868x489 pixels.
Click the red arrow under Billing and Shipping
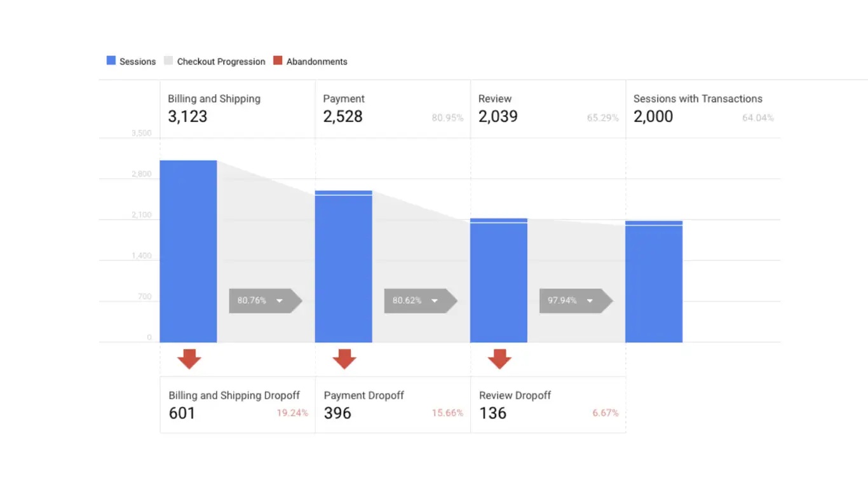[189, 359]
